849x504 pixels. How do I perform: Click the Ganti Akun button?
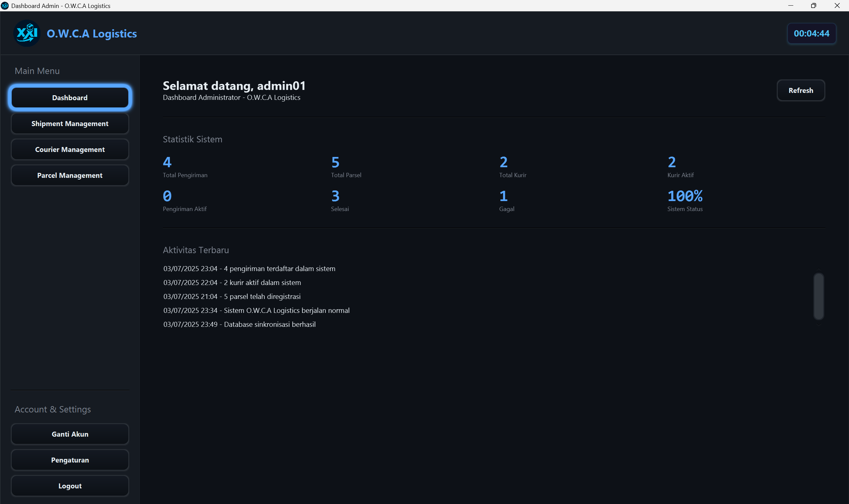[70, 434]
